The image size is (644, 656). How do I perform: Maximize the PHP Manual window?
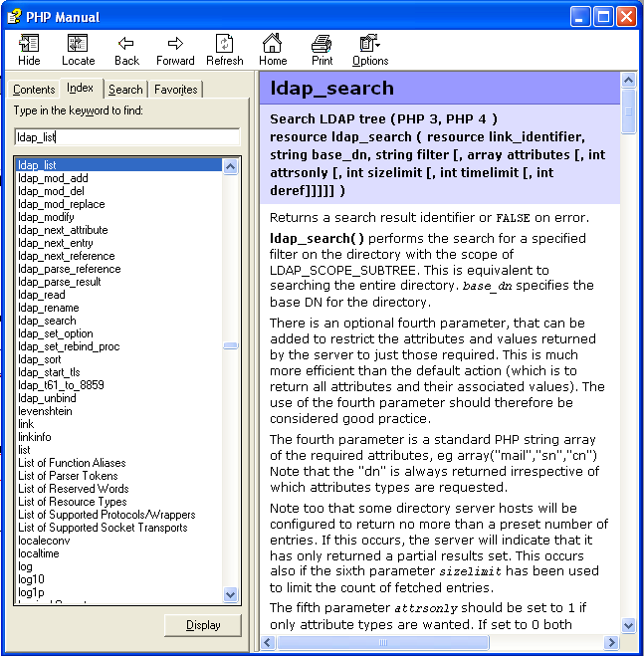click(603, 17)
